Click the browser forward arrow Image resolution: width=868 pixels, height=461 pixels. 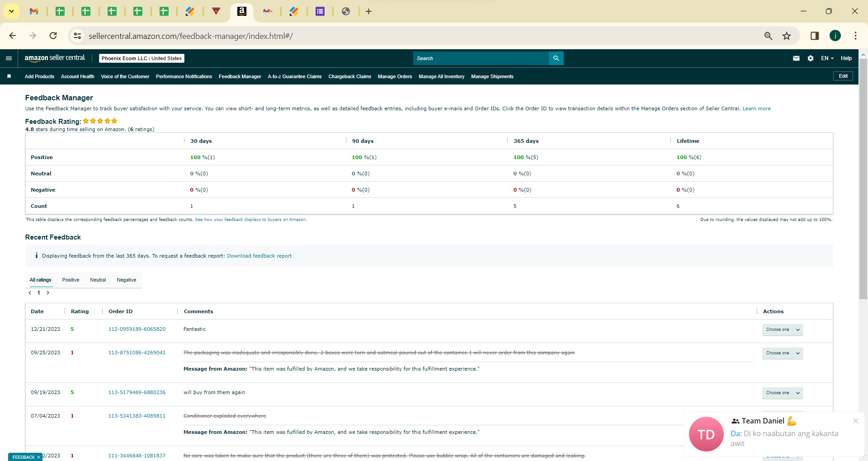pos(33,36)
